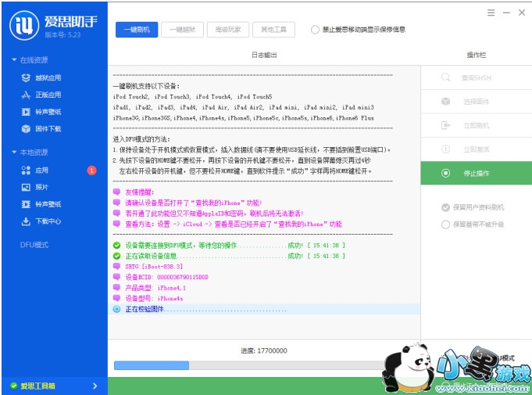Click the 选择固件 button label
Screen dimensions: 532x395
click(477, 102)
